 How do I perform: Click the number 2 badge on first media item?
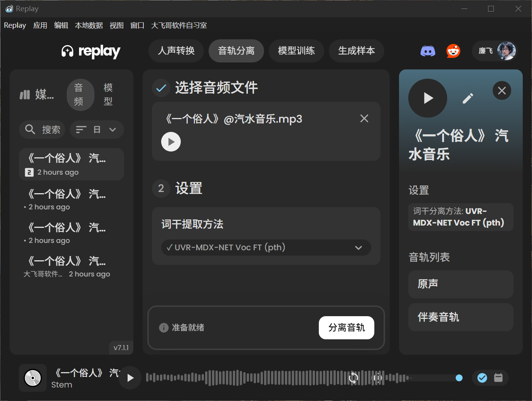click(29, 172)
